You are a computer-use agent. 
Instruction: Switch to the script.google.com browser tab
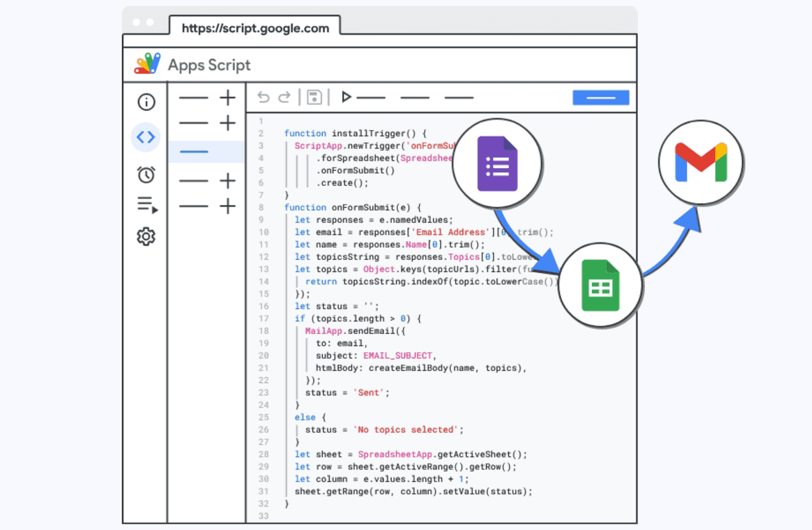[x=255, y=28]
